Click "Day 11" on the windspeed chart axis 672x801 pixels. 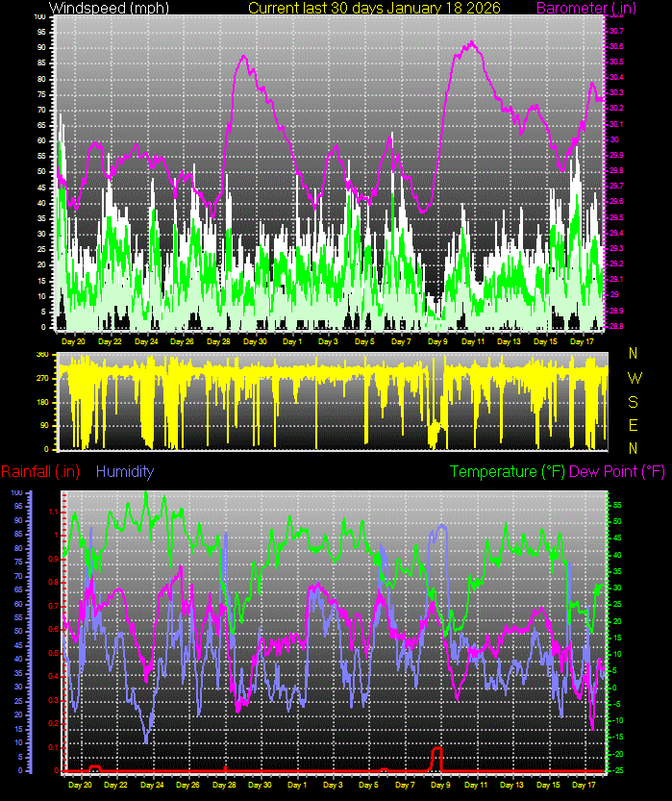click(x=473, y=341)
